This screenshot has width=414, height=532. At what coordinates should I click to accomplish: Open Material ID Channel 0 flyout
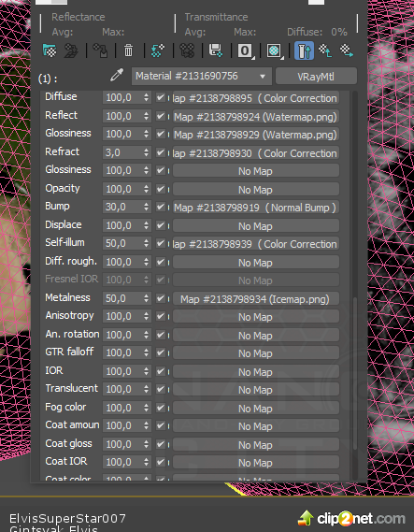(245, 50)
